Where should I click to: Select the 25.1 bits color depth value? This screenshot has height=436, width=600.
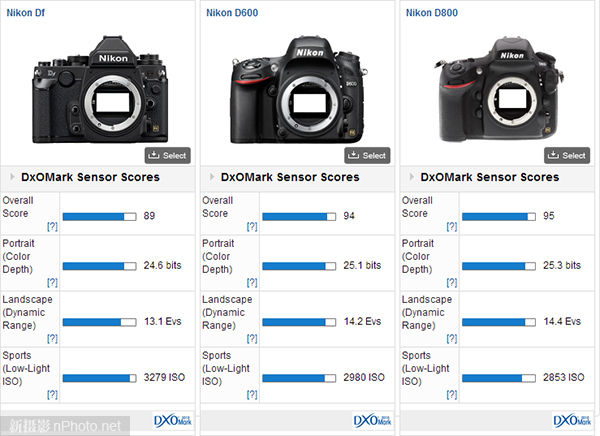tap(362, 265)
